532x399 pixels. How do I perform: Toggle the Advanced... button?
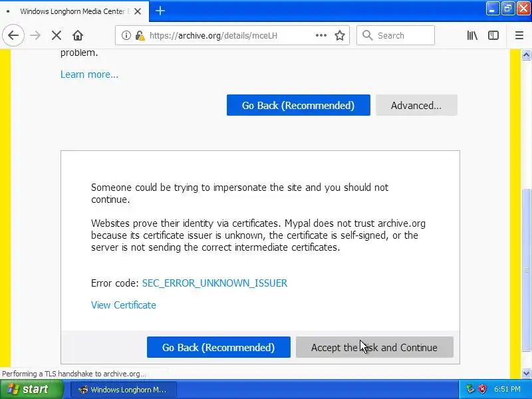point(416,105)
